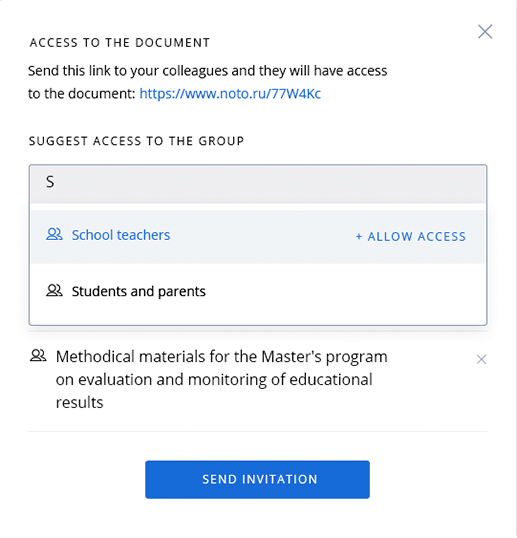Image resolution: width=517 pixels, height=538 pixels.
Task: Choose the Students and parents suggestion
Action: click(x=258, y=291)
